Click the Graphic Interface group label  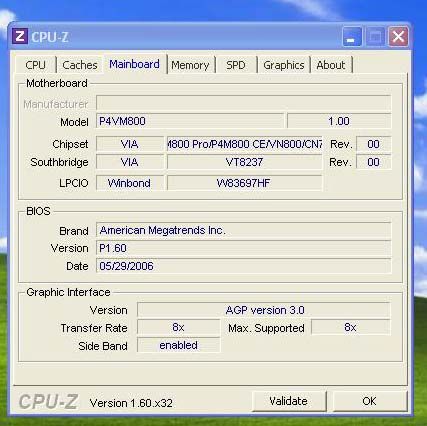click(68, 292)
